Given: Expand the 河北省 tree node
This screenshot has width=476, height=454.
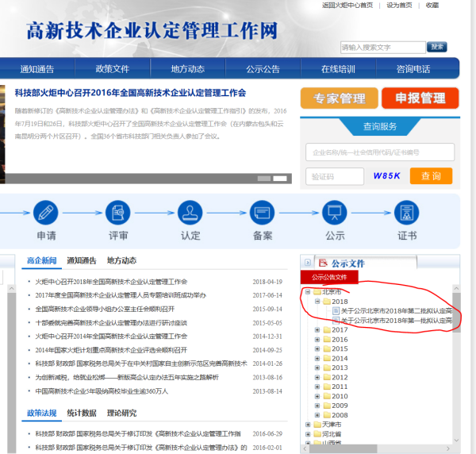Looking at the screenshot, I should (308, 434).
